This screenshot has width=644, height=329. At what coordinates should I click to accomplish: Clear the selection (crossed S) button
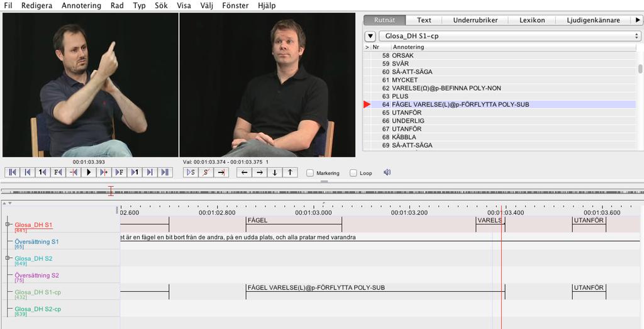tap(206, 172)
